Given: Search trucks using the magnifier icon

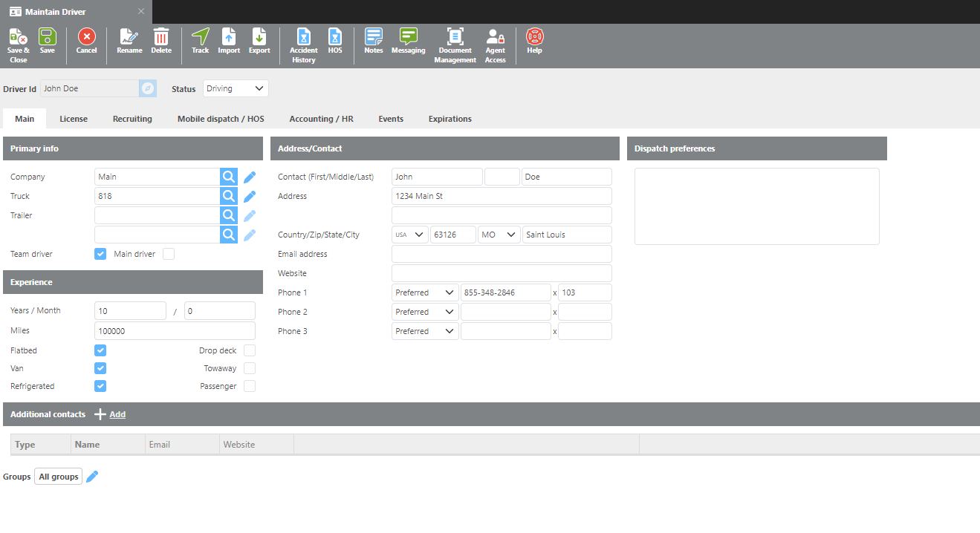Looking at the screenshot, I should pyautogui.click(x=229, y=196).
